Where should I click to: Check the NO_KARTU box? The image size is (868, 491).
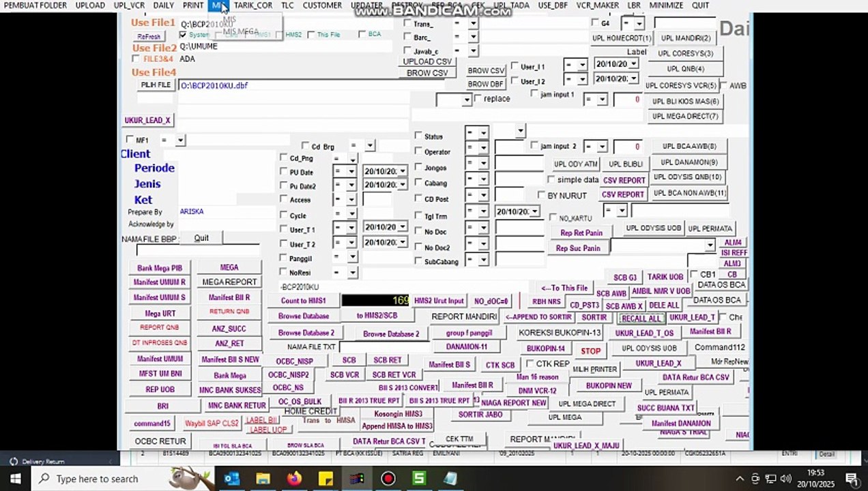(x=553, y=218)
